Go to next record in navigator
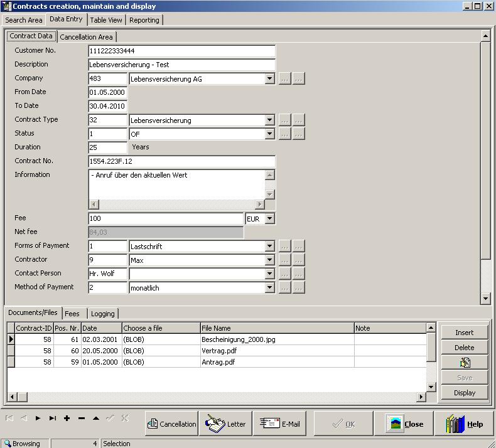The width and height of the screenshot is (496, 448). (38, 419)
